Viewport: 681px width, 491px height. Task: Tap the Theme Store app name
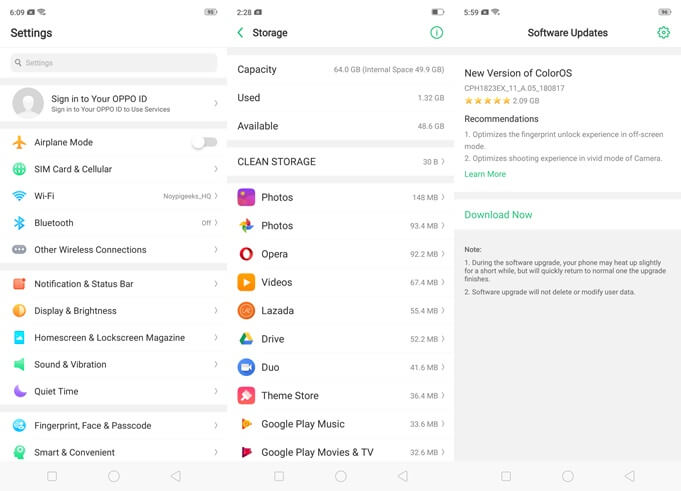(290, 395)
